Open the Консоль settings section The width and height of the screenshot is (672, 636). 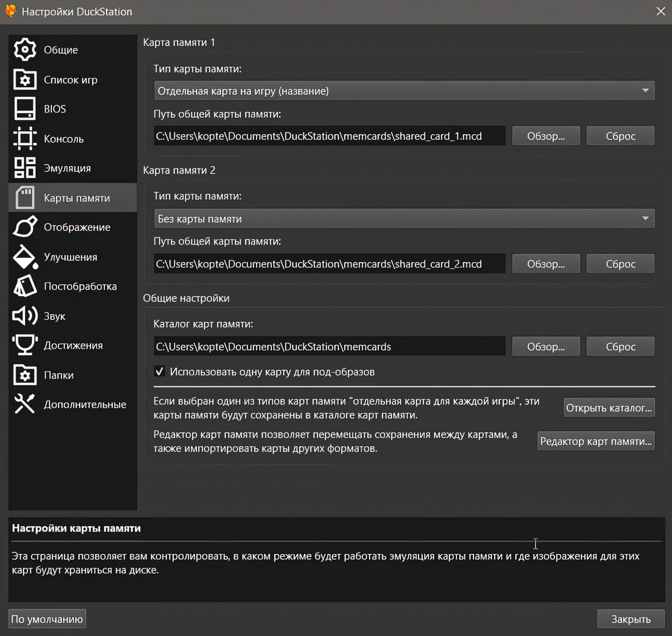tap(73, 139)
